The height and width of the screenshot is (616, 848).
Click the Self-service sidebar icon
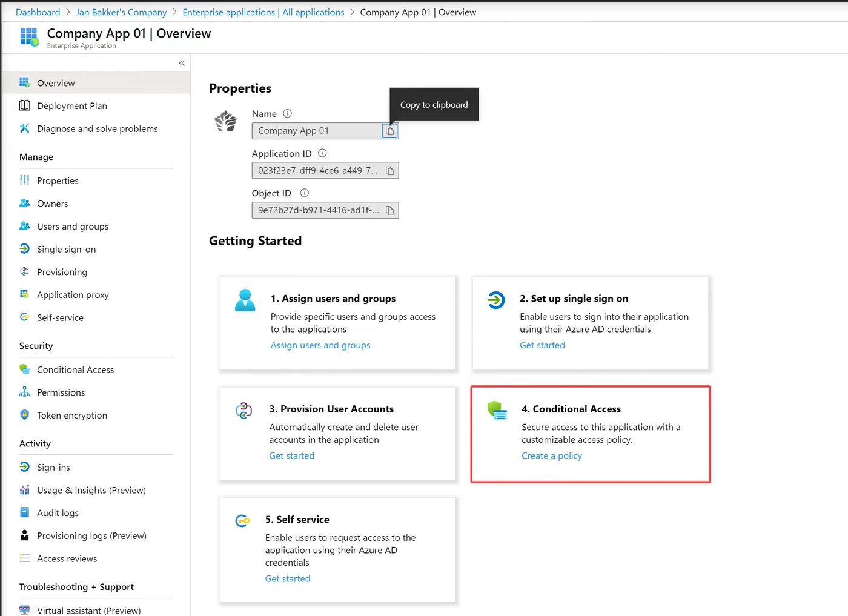(24, 317)
